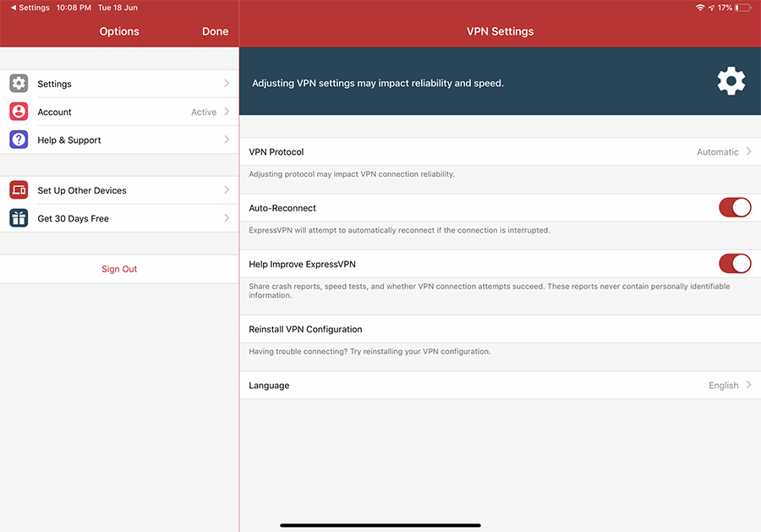Select the Settings menu label
The height and width of the screenshot is (532, 761).
[x=54, y=84]
